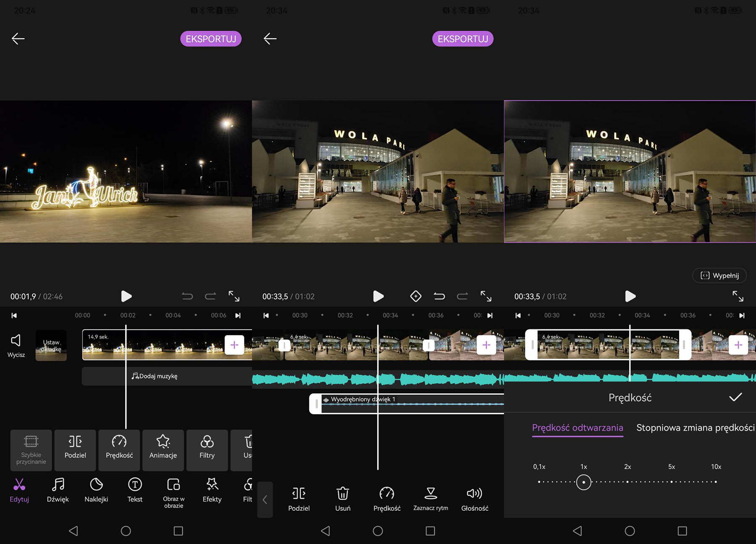
Task: Switch to the Tekst tab
Action: (x=135, y=490)
